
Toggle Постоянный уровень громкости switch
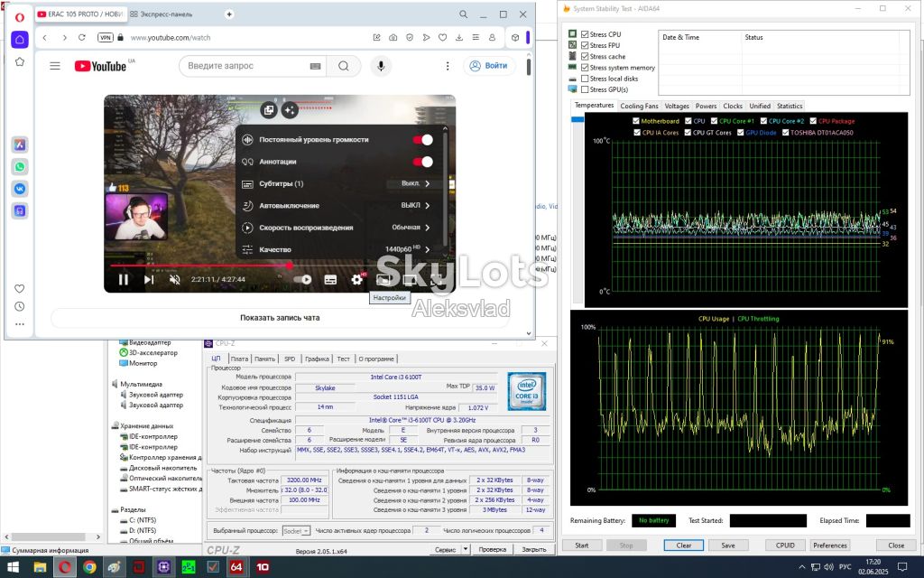pos(422,140)
